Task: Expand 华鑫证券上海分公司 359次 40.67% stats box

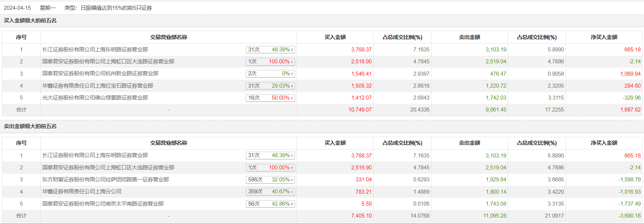Action: click(x=270, y=192)
